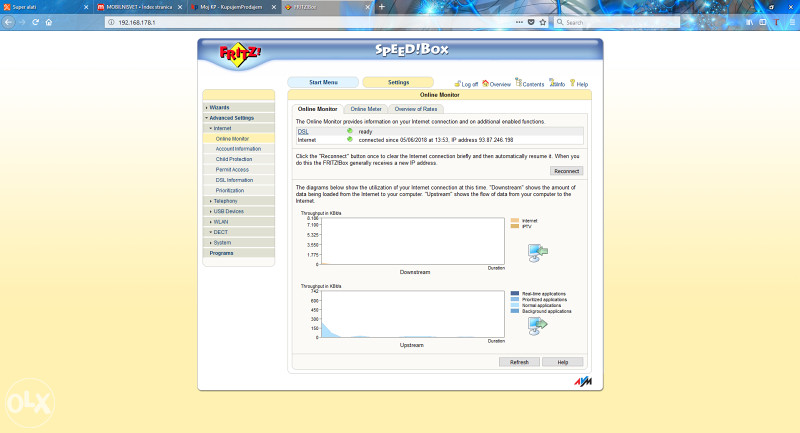Open the Programs menu item
The image size is (800, 433).
coord(239,253)
